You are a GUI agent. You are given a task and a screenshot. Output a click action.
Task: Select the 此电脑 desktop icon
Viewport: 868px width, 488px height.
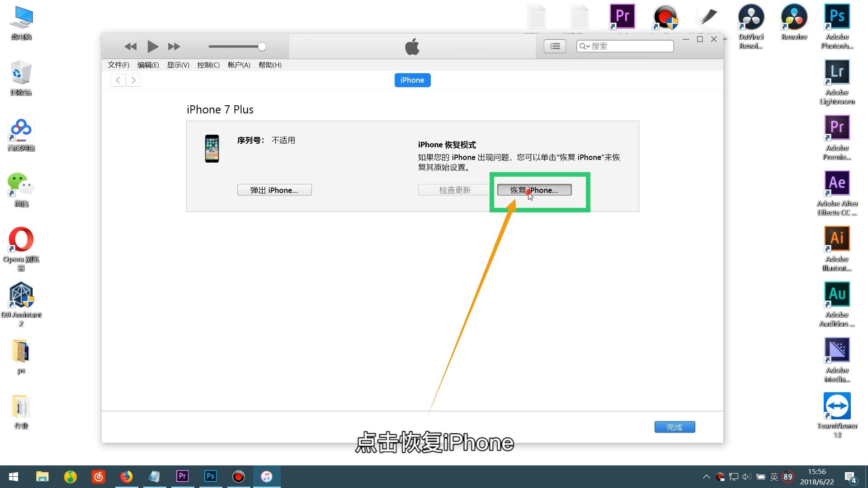(x=21, y=23)
